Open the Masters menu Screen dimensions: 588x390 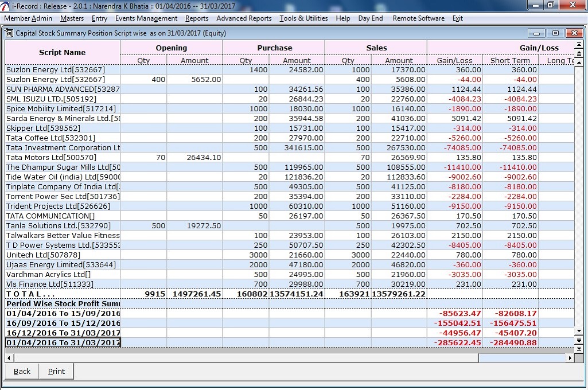pos(72,18)
